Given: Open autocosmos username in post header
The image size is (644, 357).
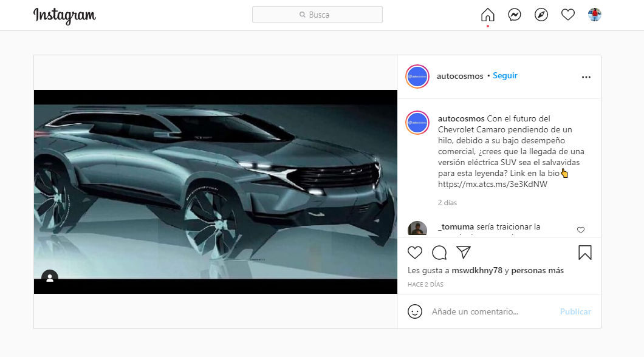Looking at the screenshot, I should tap(459, 76).
